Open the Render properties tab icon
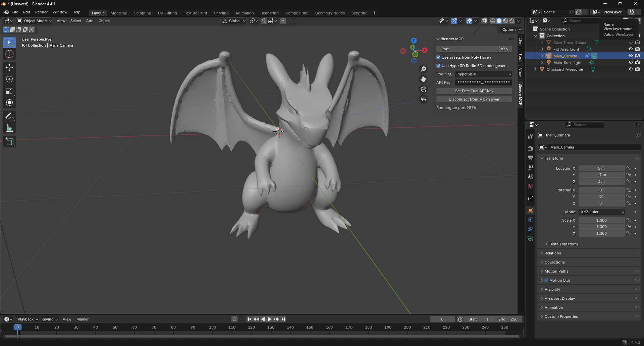 (x=530, y=148)
